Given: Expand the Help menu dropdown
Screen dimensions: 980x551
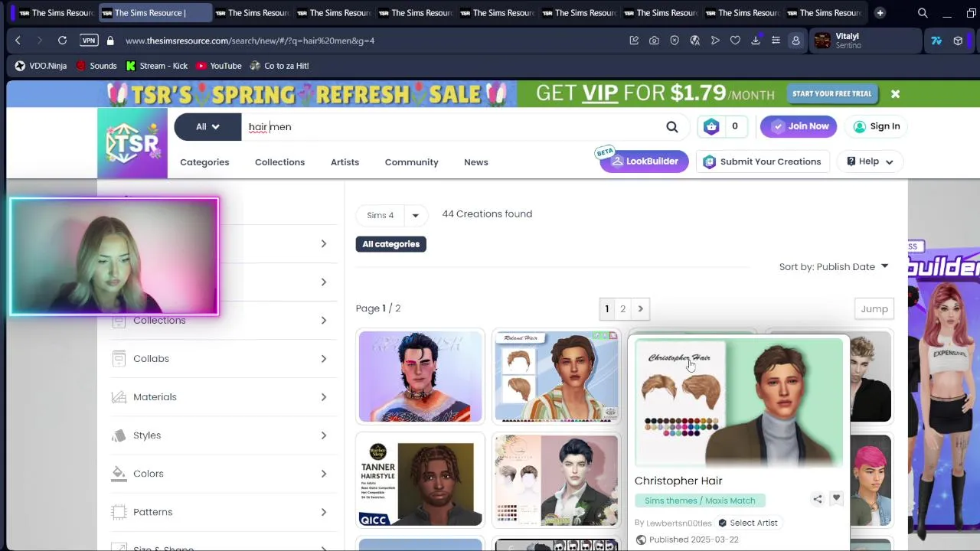Looking at the screenshot, I should (x=870, y=161).
